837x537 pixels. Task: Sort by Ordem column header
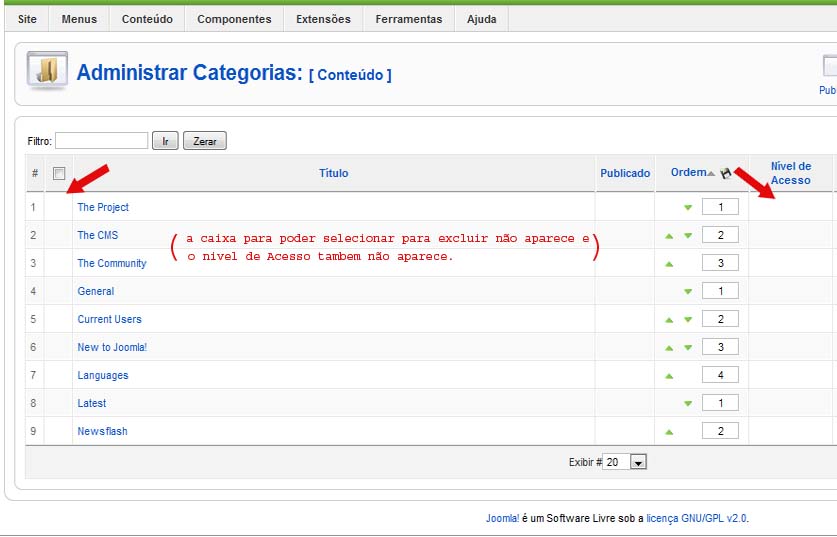point(689,172)
